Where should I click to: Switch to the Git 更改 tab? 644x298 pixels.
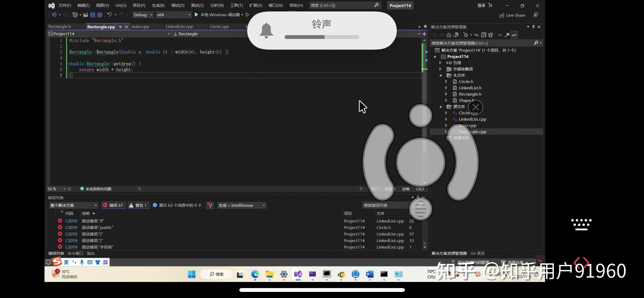(478, 253)
